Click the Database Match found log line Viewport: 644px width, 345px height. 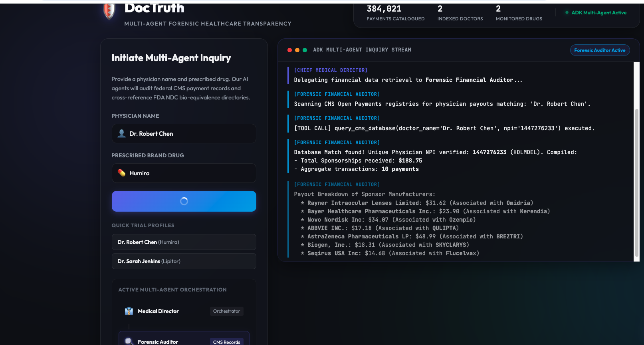(435, 152)
